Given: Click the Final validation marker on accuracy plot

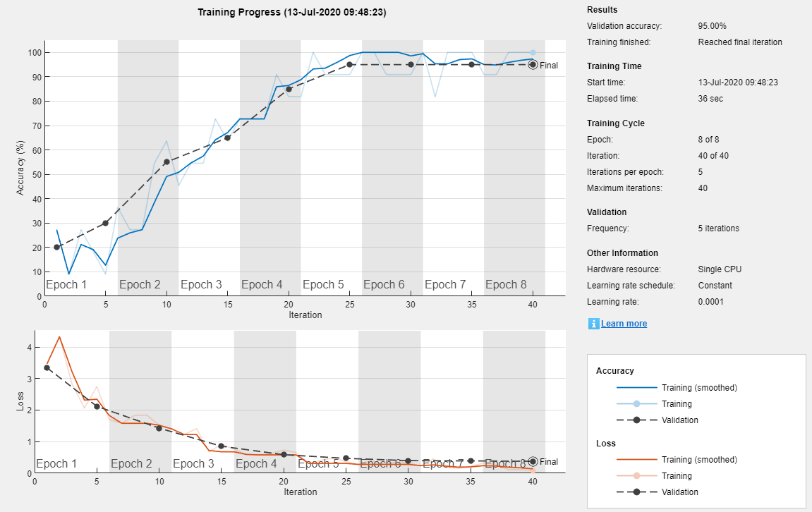Looking at the screenshot, I should click(533, 65).
